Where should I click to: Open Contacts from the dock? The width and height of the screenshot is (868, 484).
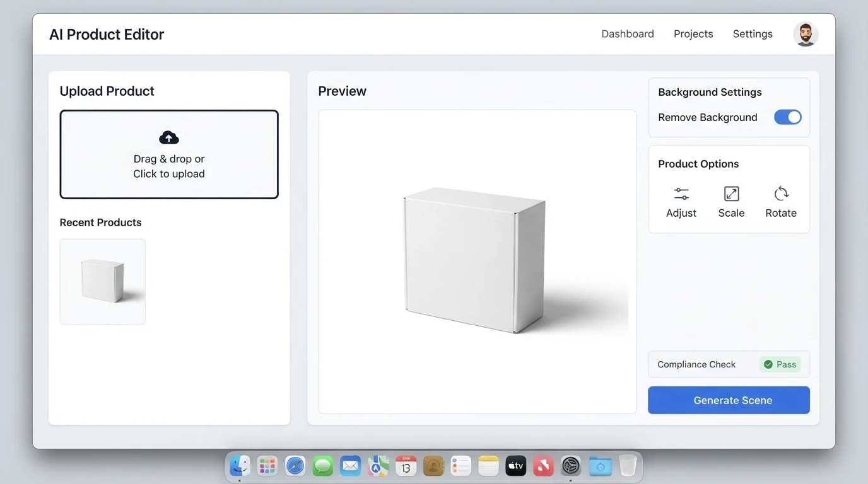(x=433, y=466)
